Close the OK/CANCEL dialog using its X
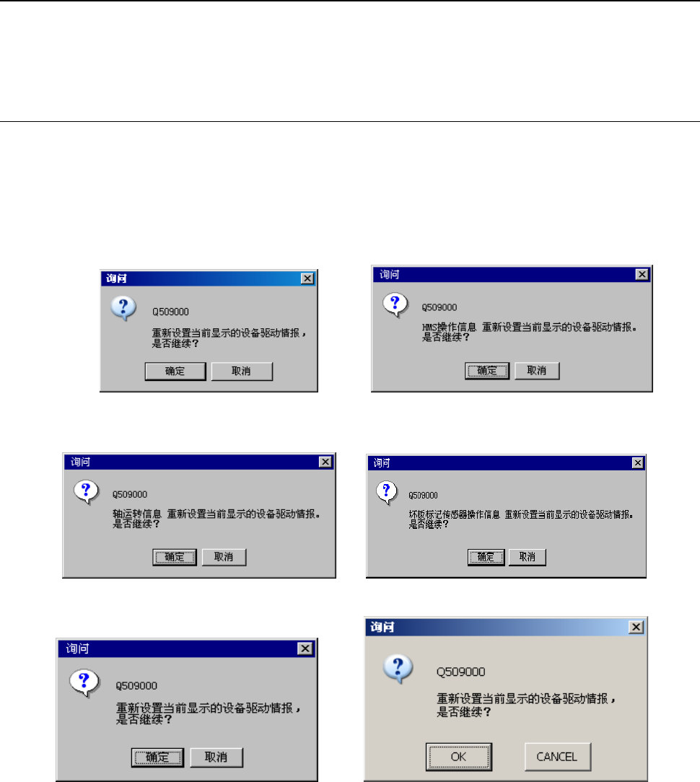Image resolution: width=700 pixels, height=782 pixels. click(x=636, y=627)
